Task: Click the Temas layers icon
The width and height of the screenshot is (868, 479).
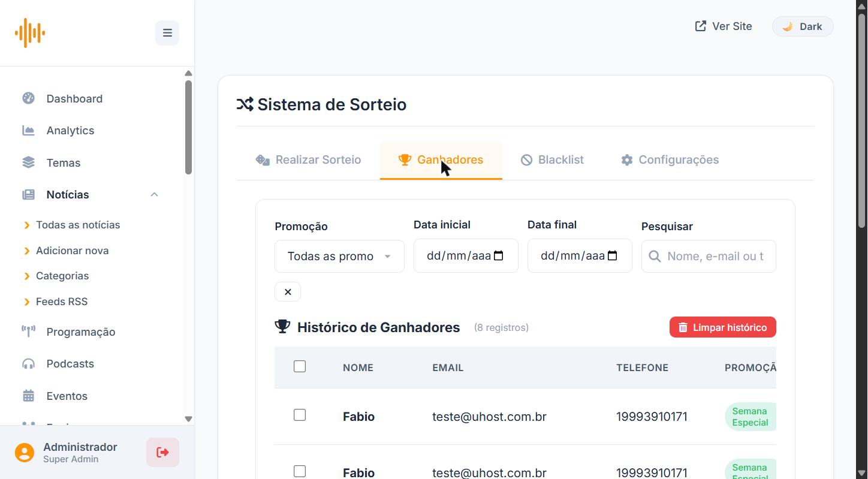Action: coord(28,162)
